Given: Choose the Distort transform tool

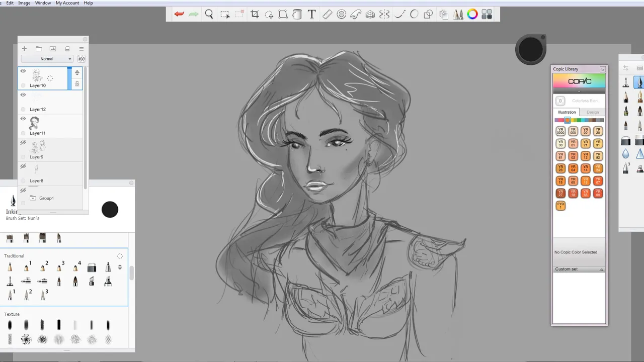Looking at the screenshot, I should point(283,15).
